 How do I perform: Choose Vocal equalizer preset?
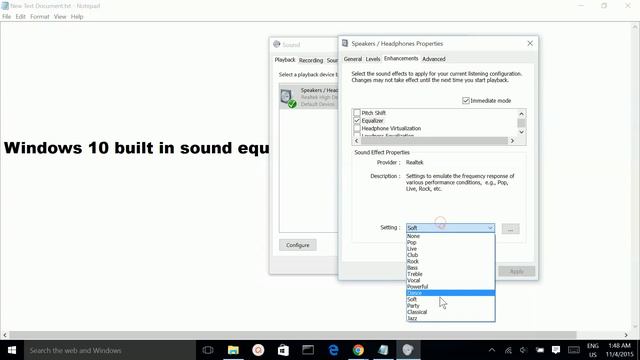pos(451,280)
